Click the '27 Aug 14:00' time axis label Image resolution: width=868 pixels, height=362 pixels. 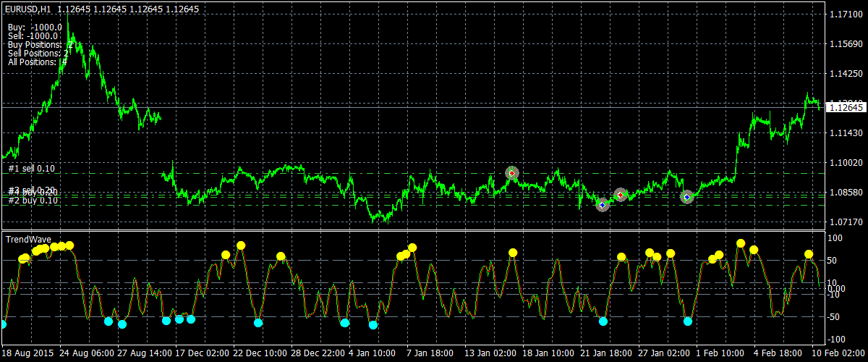(145, 353)
